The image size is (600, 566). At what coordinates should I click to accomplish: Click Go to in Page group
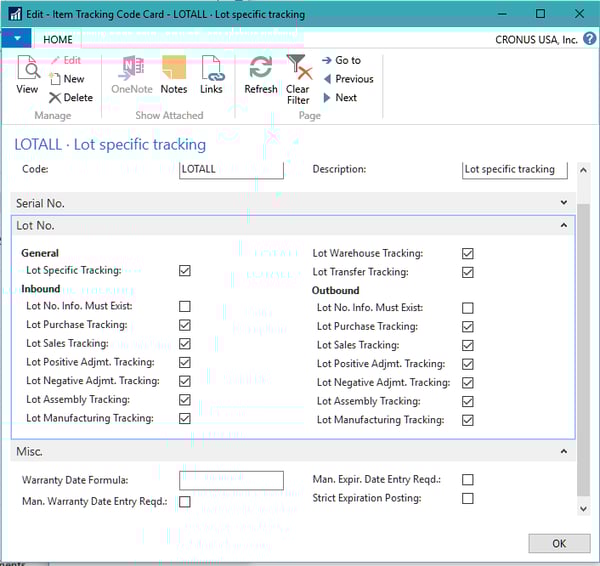point(341,60)
